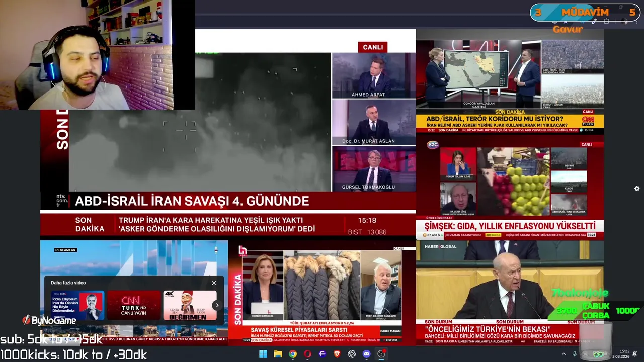Click the Gürsel Tokmakoğlu guest panel
This screenshot has width=644, height=362.
tap(374, 168)
